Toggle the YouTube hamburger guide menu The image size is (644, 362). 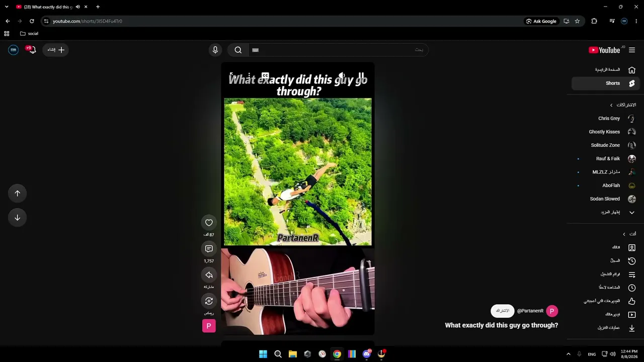pos(632,50)
